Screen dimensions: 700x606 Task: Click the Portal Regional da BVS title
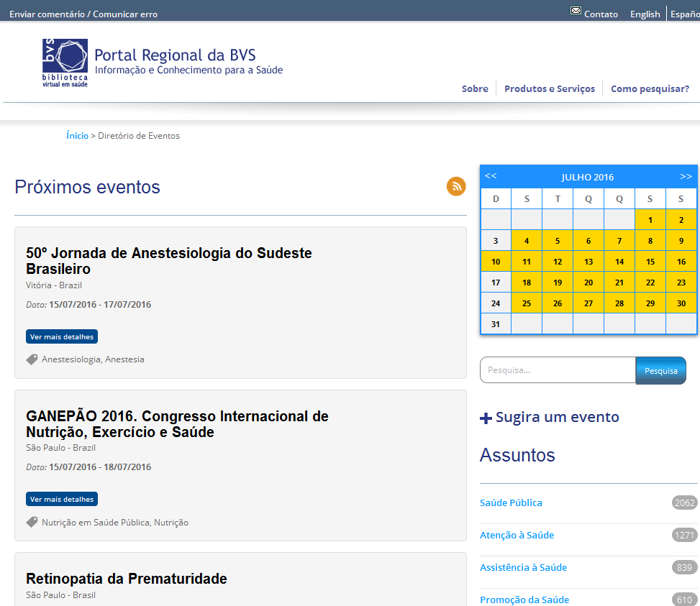pyautogui.click(x=175, y=55)
